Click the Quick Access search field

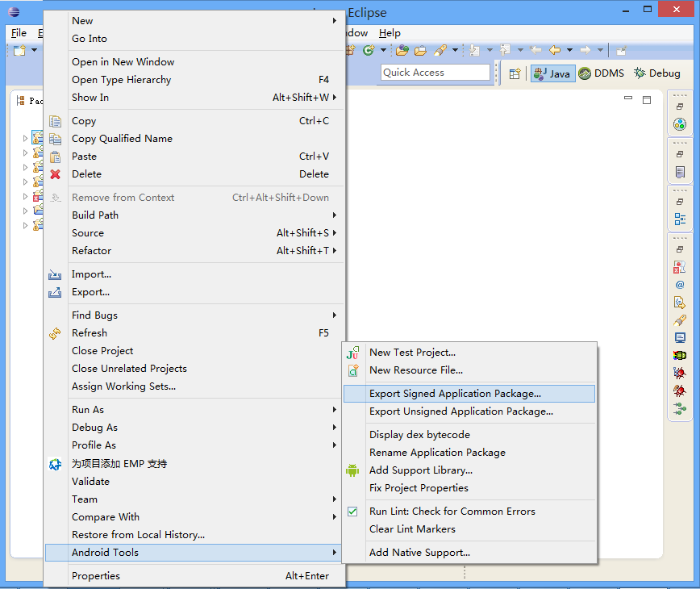pos(435,73)
